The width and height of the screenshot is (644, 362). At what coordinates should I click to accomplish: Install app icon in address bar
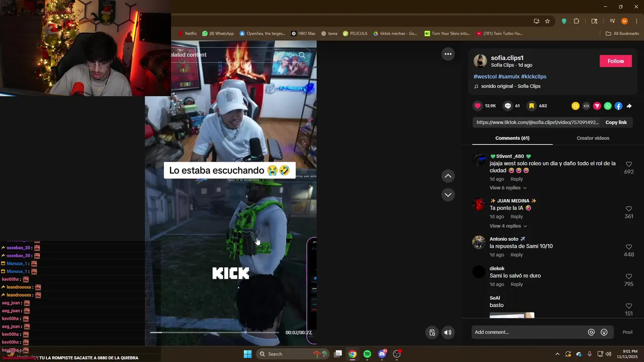[536, 21]
